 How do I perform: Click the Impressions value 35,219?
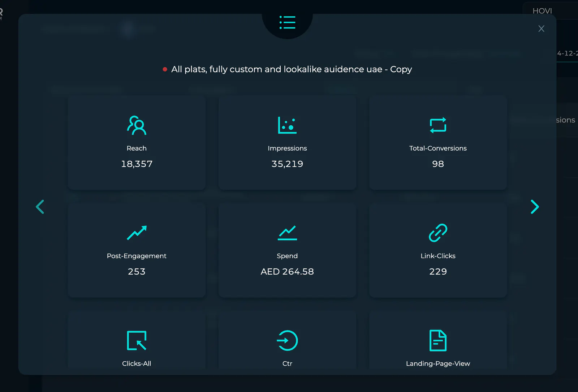pos(287,164)
